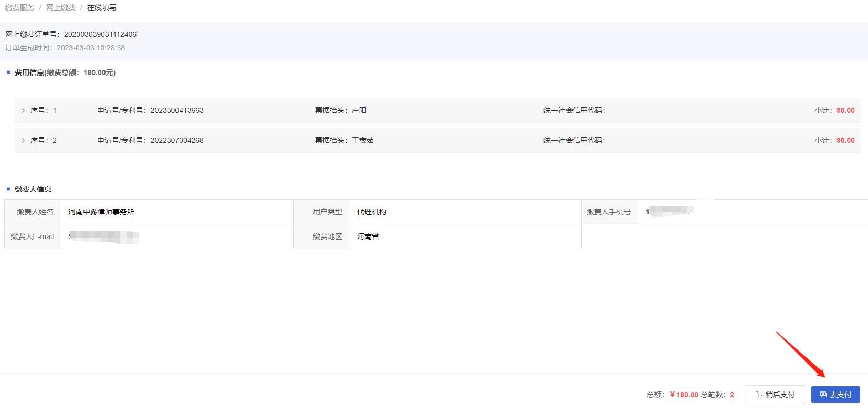The image size is (868, 413).
Task: Click the total amount ¥180.00
Action: pyautogui.click(x=684, y=395)
